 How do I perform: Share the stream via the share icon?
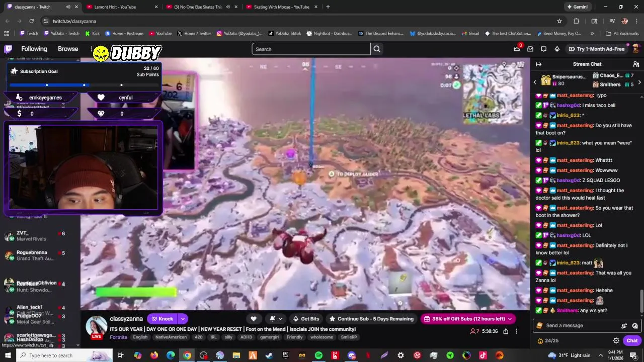pyautogui.click(x=506, y=331)
